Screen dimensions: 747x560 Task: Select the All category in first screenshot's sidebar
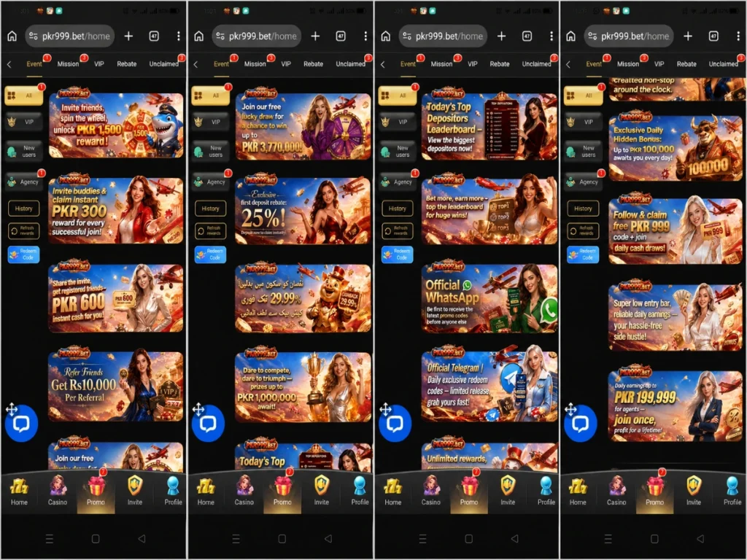coord(23,96)
